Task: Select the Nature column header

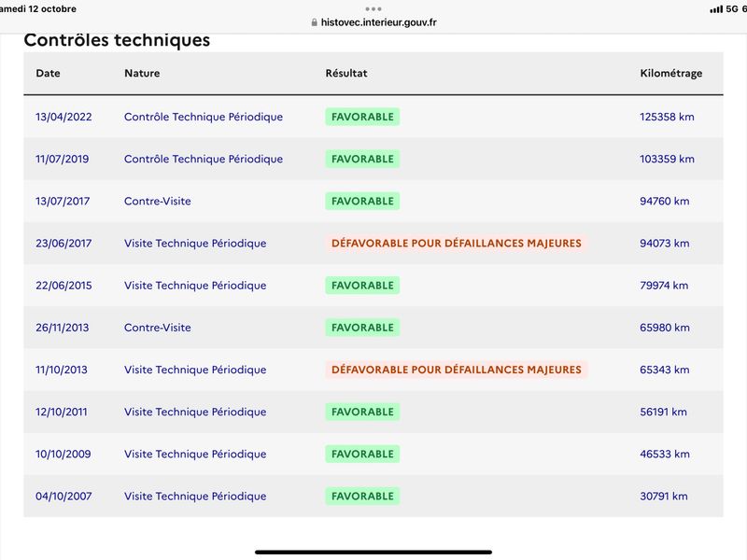Action: 142,74
